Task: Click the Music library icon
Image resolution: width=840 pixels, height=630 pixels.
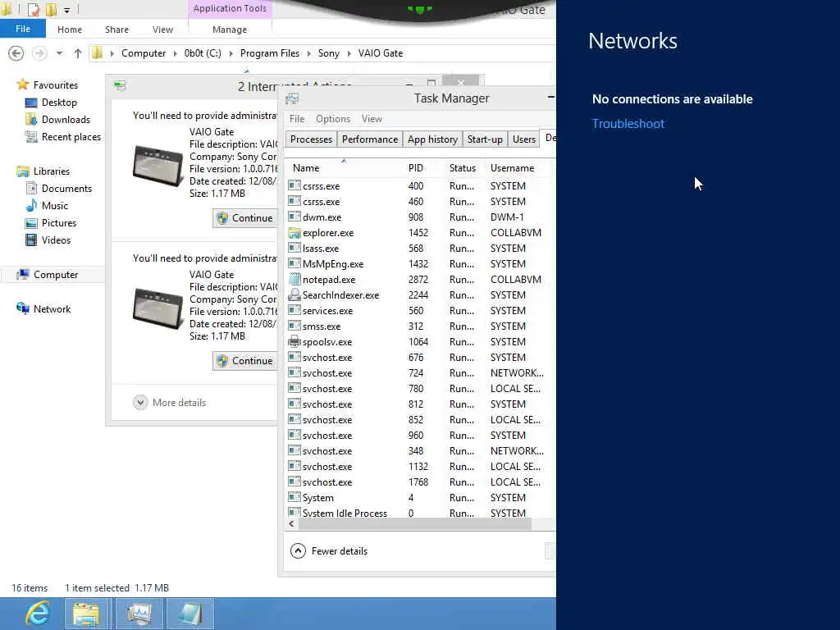Action: click(31, 205)
